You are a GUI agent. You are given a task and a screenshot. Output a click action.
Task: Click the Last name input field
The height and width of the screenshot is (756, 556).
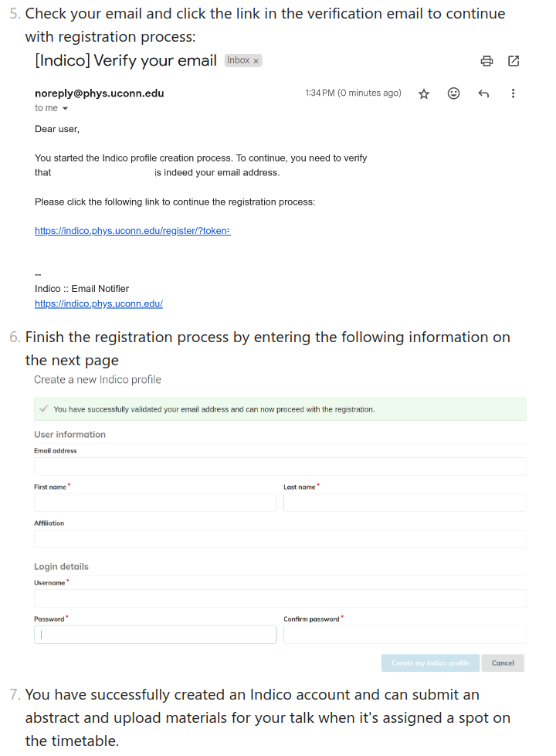(x=405, y=503)
